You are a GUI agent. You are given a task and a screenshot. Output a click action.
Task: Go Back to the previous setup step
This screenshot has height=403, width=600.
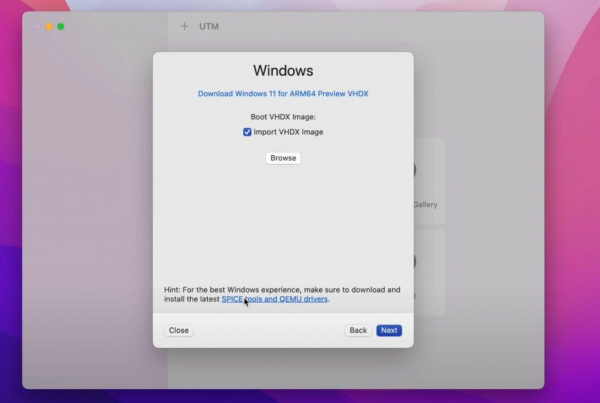coord(358,330)
